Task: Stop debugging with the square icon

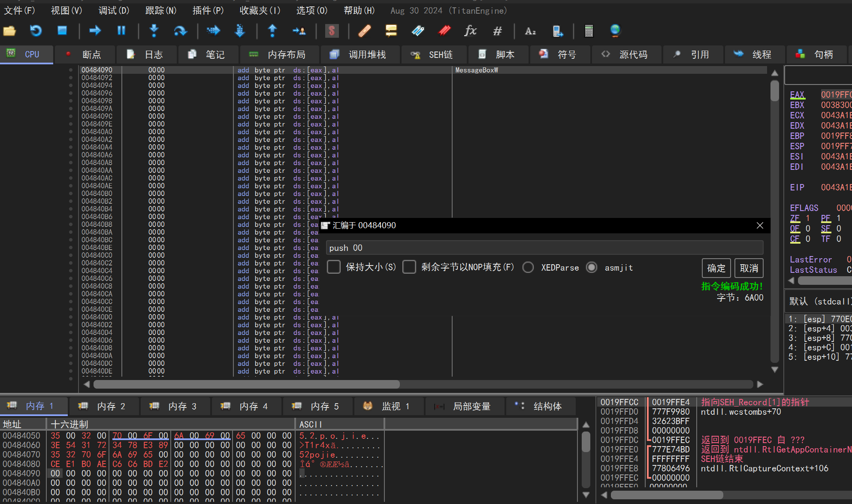Action: click(x=62, y=30)
